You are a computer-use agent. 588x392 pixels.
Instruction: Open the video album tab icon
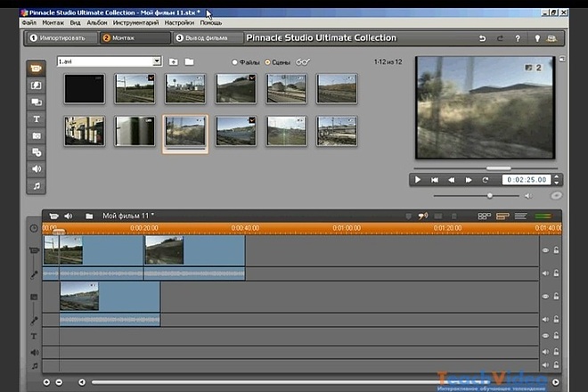36,69
